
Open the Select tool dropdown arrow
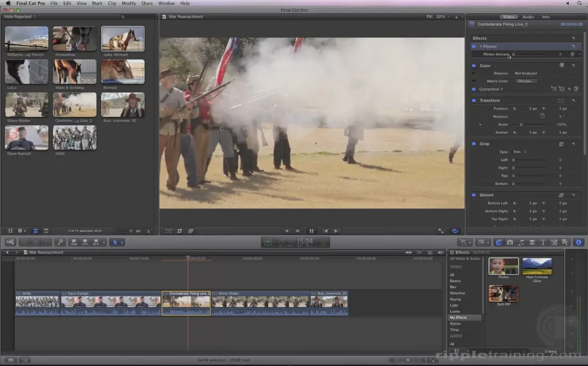pyautogui.click(x=122, y=243)
